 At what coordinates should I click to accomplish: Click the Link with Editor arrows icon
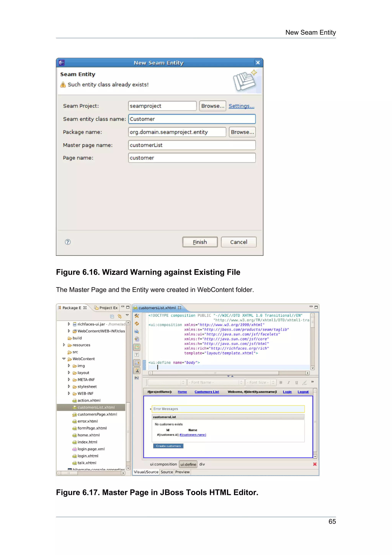(x=120, y=316)
